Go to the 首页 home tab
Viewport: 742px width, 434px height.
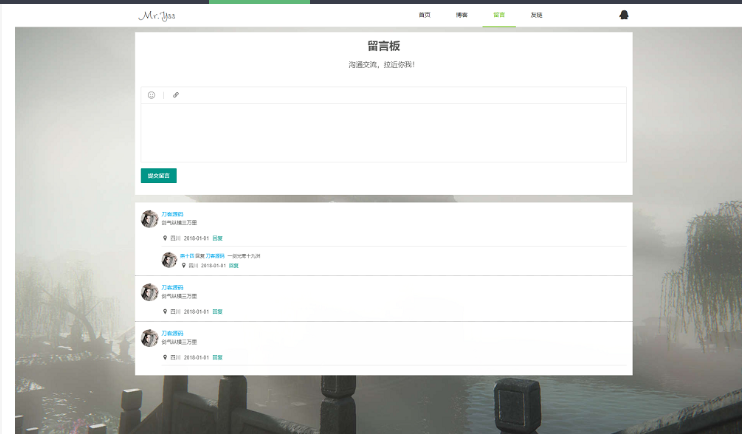(425, 16)
